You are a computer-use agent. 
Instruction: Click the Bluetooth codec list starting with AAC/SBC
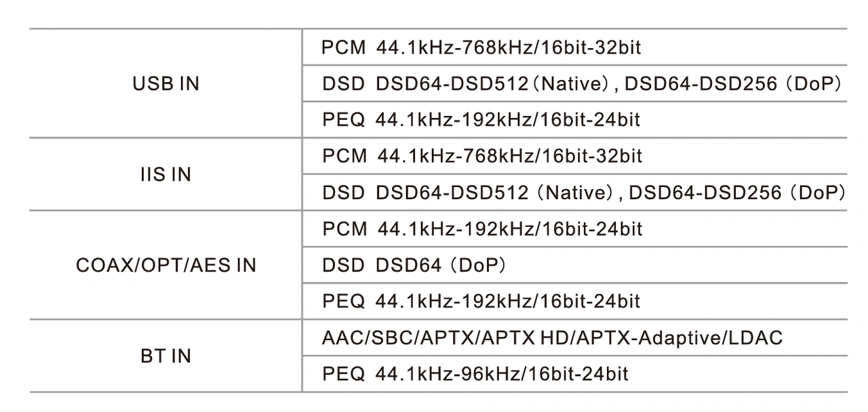pyautogui.click(x=552, y=337)
